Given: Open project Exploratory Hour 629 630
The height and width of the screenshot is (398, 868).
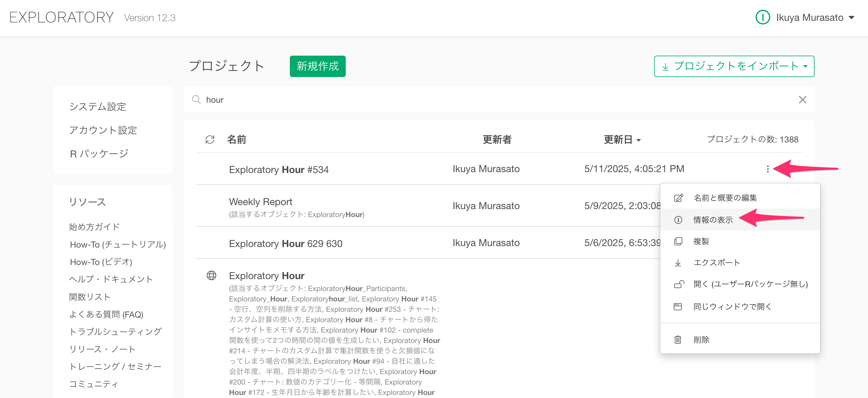Looking at the screenshot, I should (285, 244).
